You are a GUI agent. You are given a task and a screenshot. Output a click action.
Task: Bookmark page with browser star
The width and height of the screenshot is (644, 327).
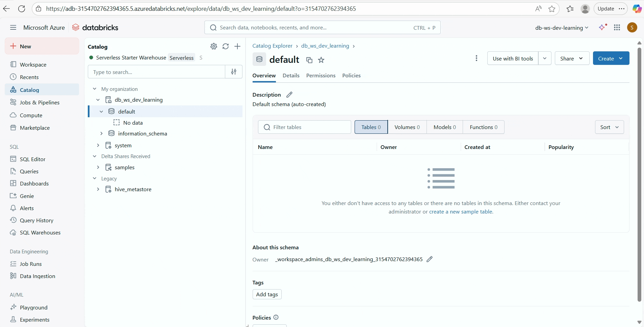pos(552,9)
